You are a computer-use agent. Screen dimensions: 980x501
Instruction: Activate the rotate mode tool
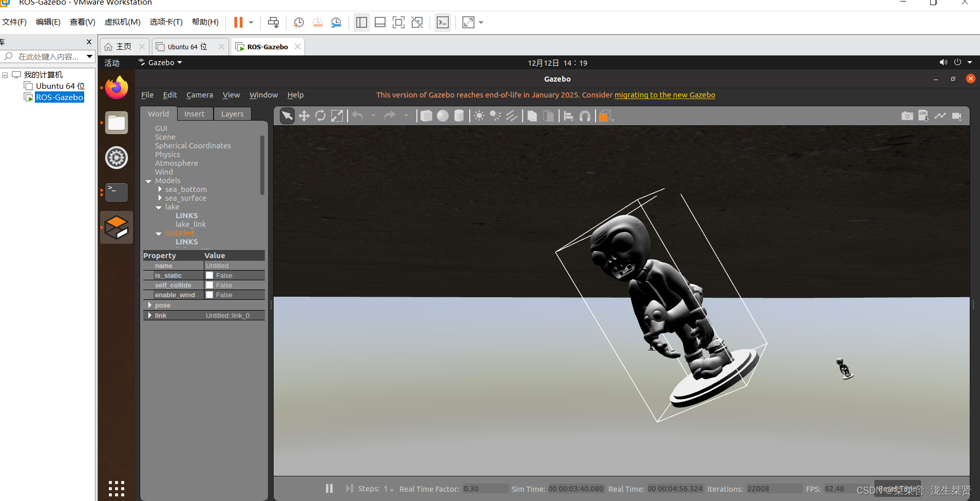coord(320,116)
